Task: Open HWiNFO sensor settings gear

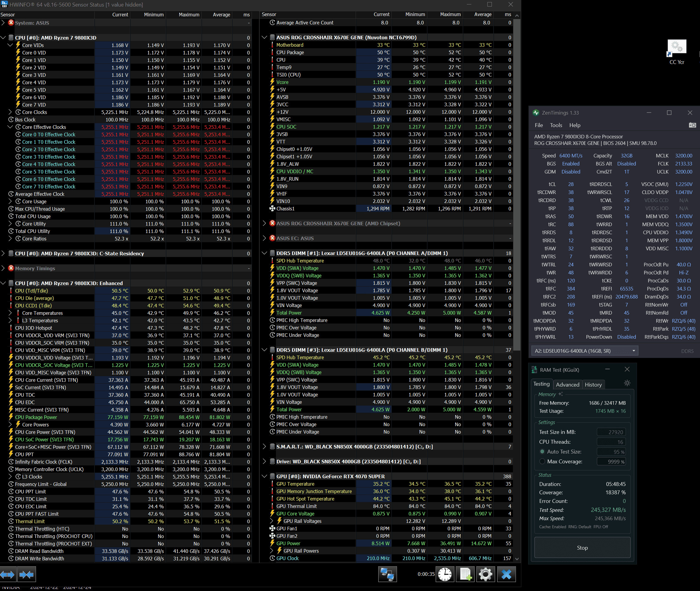Action: pos(485,574)
